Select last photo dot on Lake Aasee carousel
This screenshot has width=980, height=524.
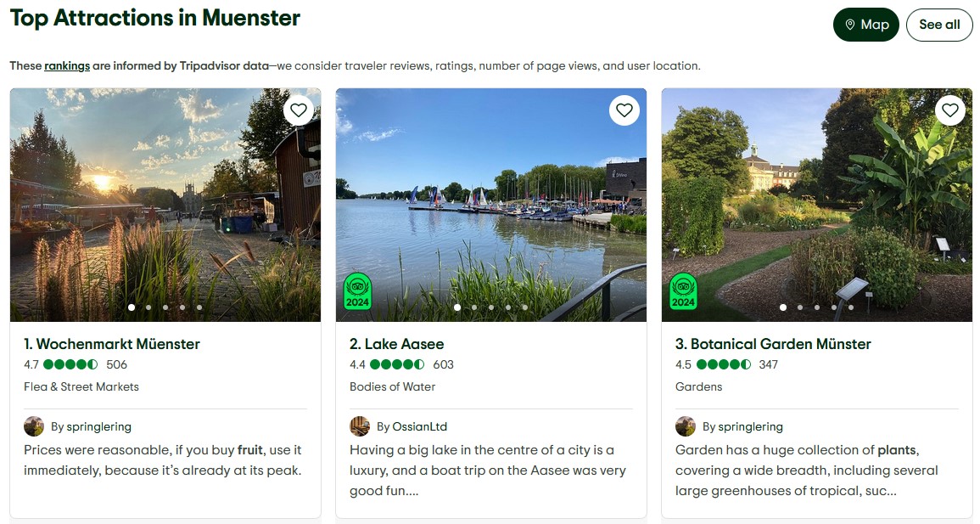tap(525, 307)
